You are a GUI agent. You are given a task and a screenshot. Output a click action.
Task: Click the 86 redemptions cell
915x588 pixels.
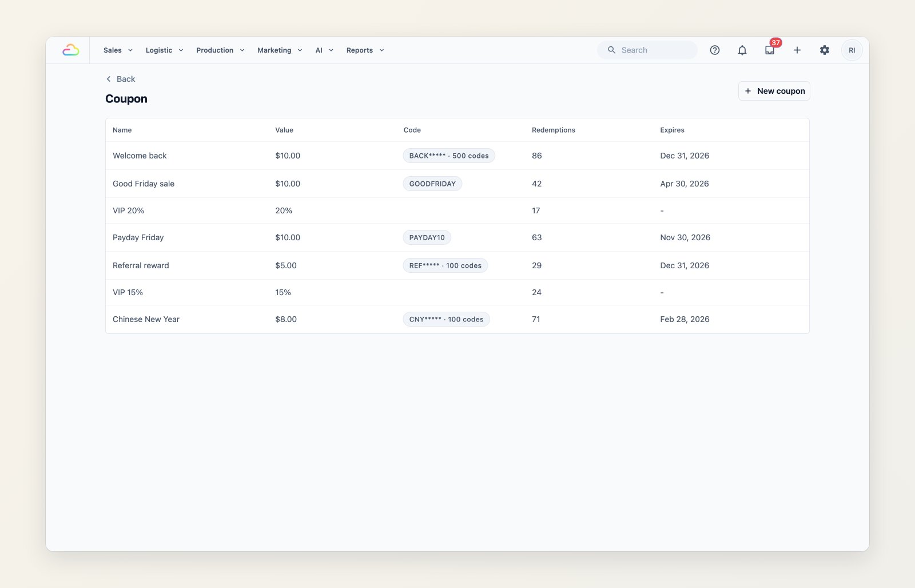(x=536, y=156)
